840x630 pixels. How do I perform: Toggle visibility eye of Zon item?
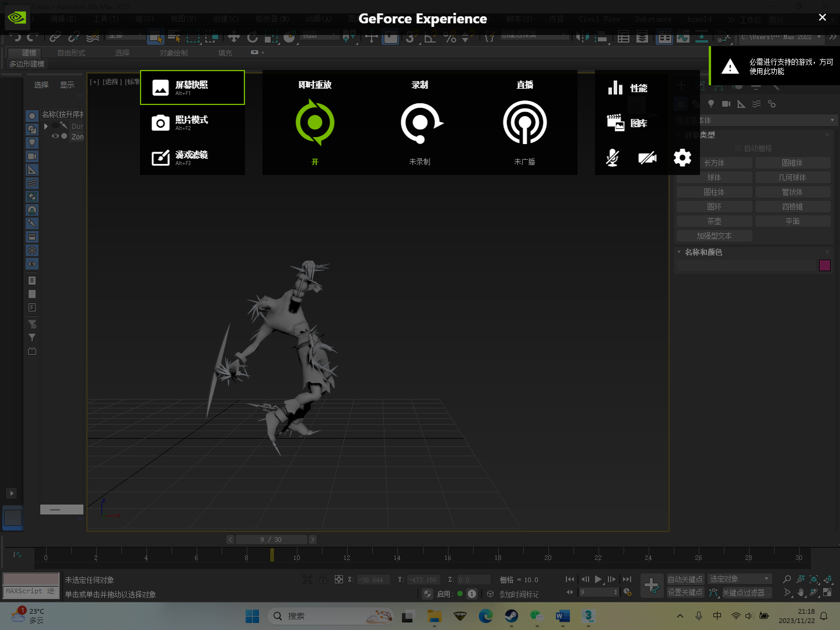pyautogui.click(x=55, y=136)
